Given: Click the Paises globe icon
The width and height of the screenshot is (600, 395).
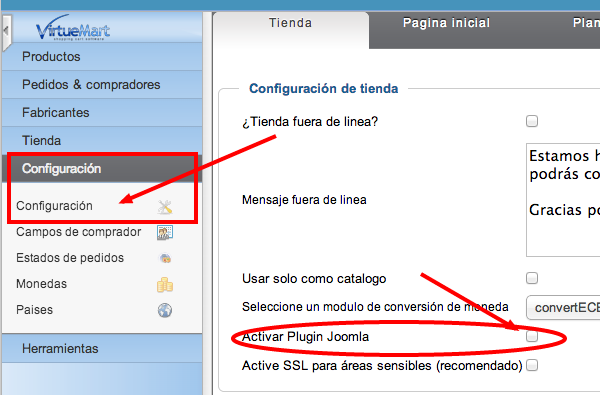Looking at the screenshot, I should 165,310.
